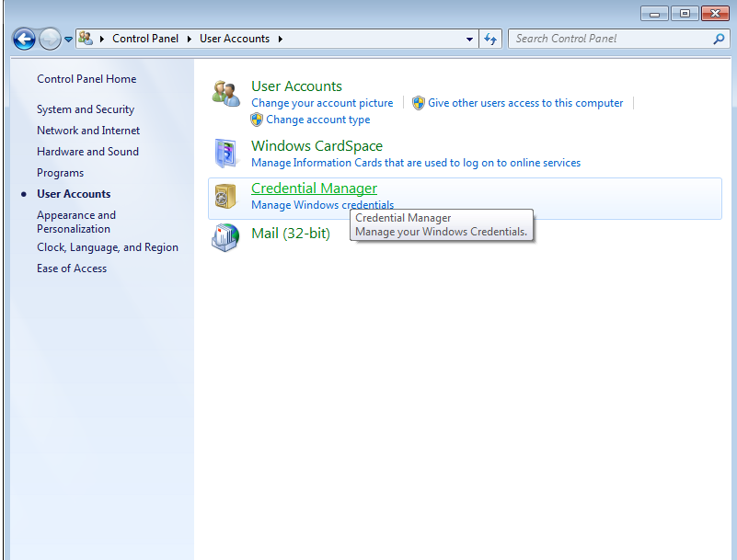Image resolution: width=737 pixels, height=560 pixels.
Task: Expand the address bar history dropdown
Action: click(x=469, y=39)
